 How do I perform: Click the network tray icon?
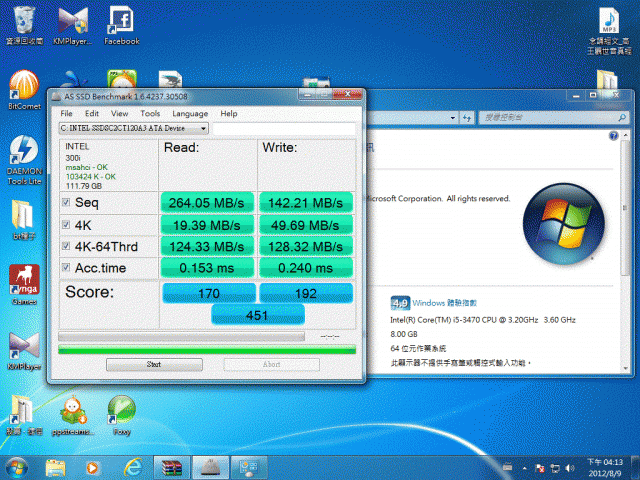click(x=555, y=468)
